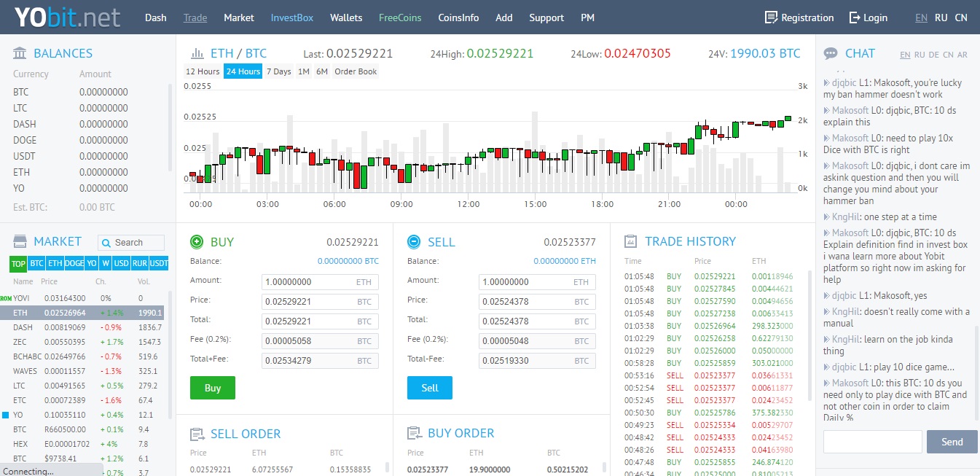Click the Market Search field

coord(131,243)
